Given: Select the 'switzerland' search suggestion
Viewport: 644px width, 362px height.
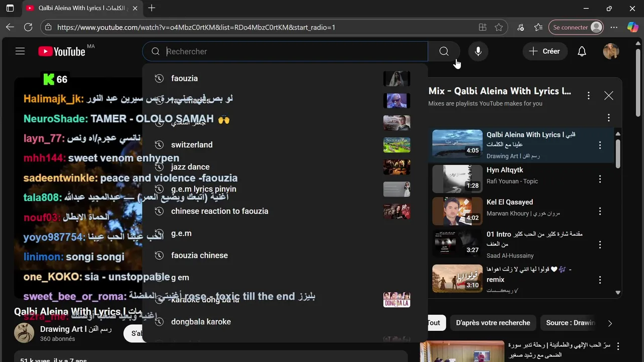Looking at the screenshot, I should pos(285,145).
